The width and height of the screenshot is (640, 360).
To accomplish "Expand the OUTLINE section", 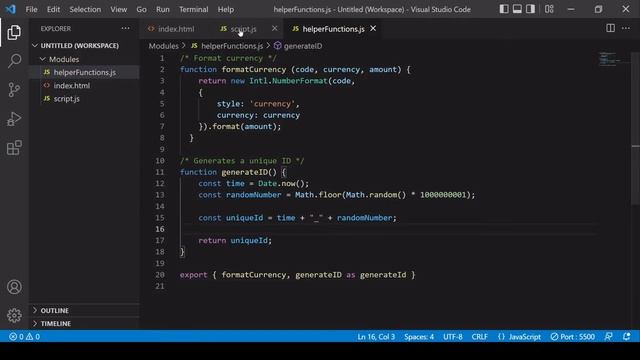I will tap(54, 310).
